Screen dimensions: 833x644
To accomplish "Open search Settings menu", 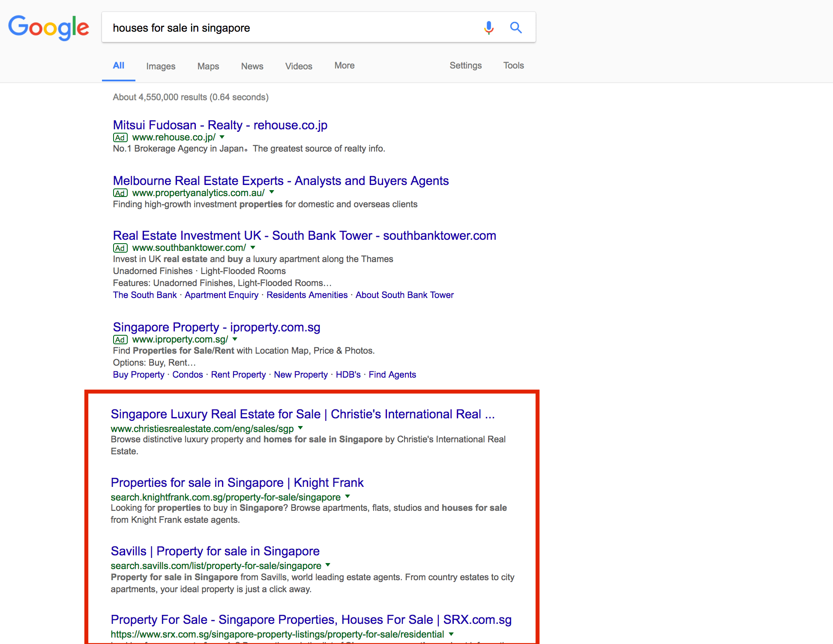I will point(465,66).
